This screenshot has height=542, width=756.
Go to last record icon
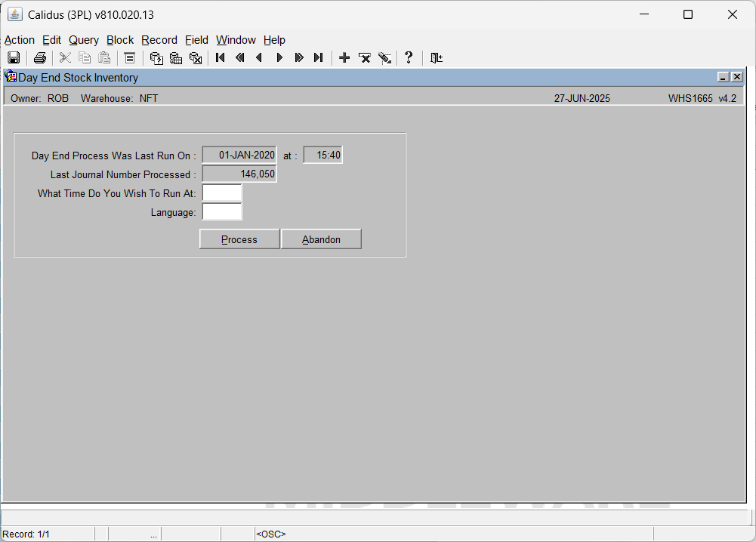(x=318, y=58)
